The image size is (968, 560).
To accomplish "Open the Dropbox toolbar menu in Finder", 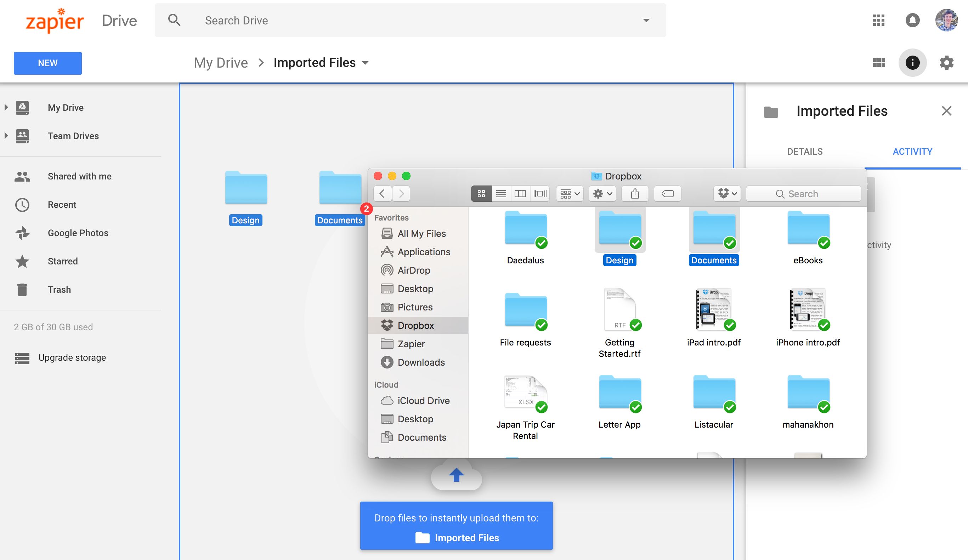I will click(727, 194).
